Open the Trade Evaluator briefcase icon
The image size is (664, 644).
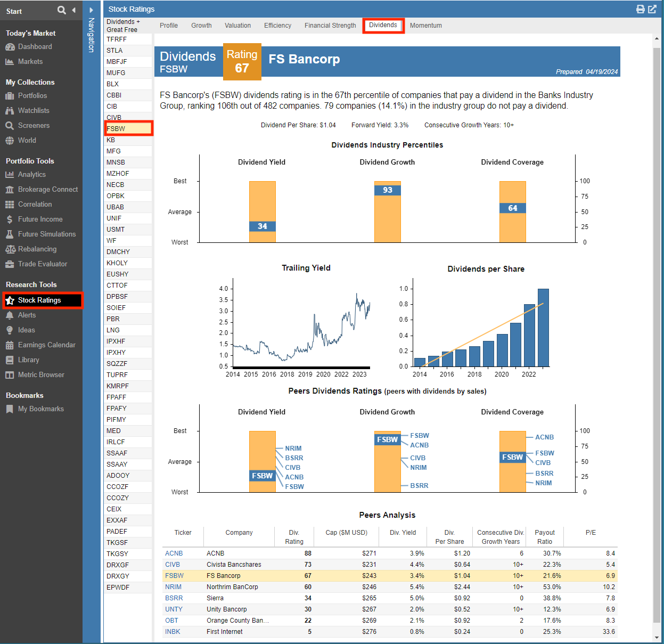click(10, 264)
